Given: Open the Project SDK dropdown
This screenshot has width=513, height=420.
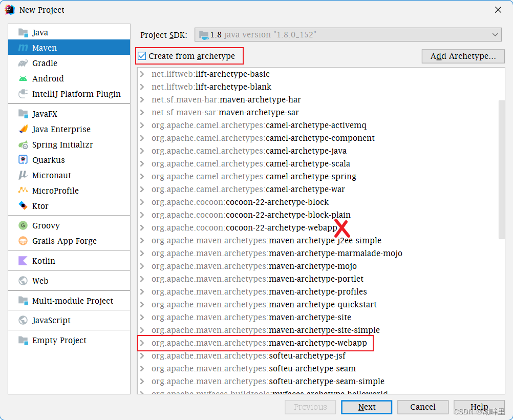Looking at the screenshot, I should pos(348,35).
